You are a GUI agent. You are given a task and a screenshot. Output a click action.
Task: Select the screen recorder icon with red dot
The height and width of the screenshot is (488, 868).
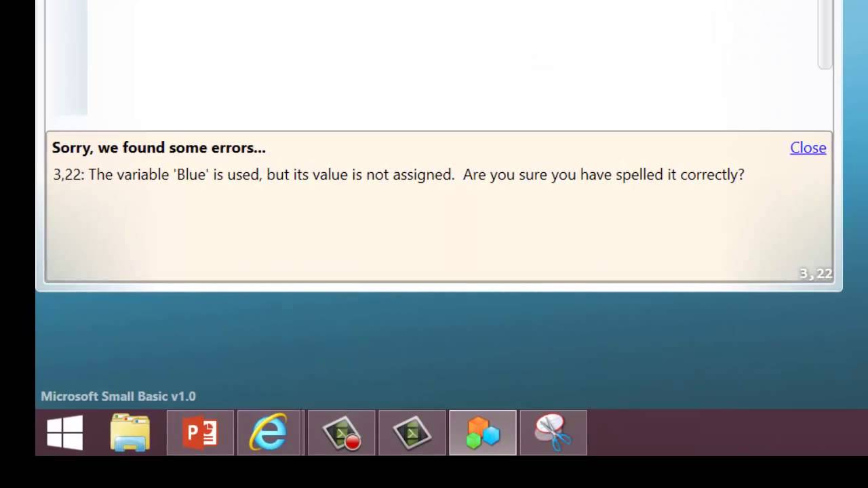(x=342, y=432)
